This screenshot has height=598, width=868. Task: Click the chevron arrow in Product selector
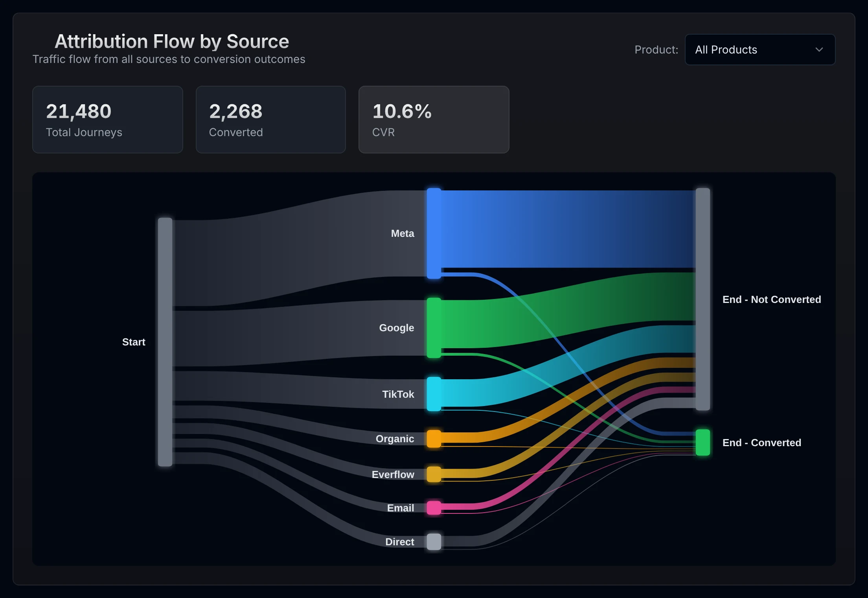[x=819, y=50]
